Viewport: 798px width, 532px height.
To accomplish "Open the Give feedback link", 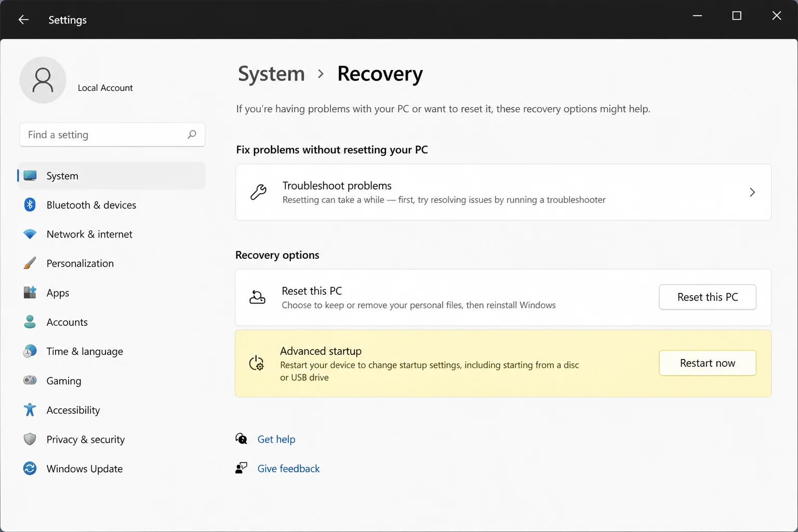I will [x=288, y=469].
